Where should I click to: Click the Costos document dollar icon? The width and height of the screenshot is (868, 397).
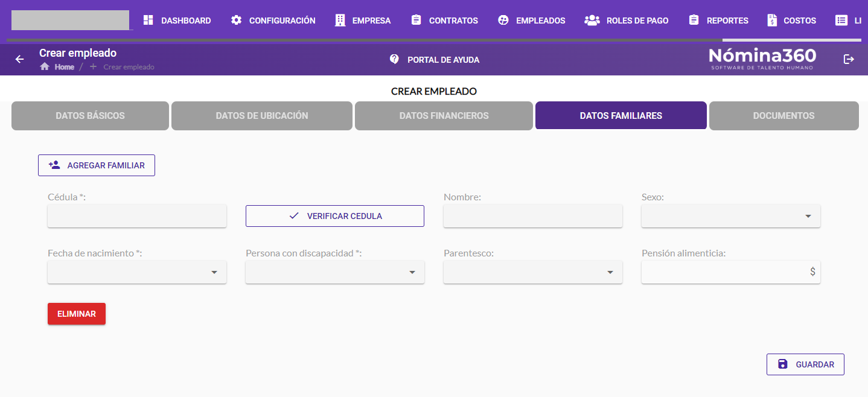[772, 20]
